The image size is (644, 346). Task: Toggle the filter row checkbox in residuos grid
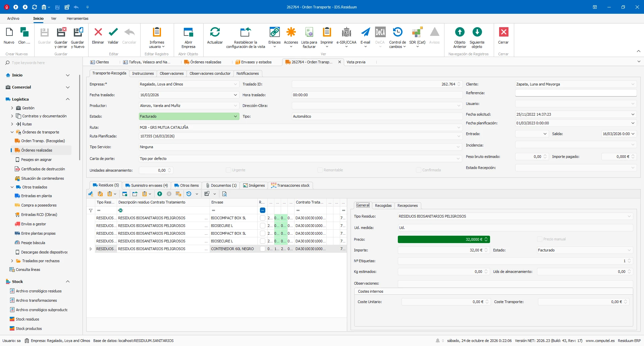pos(263,210)
